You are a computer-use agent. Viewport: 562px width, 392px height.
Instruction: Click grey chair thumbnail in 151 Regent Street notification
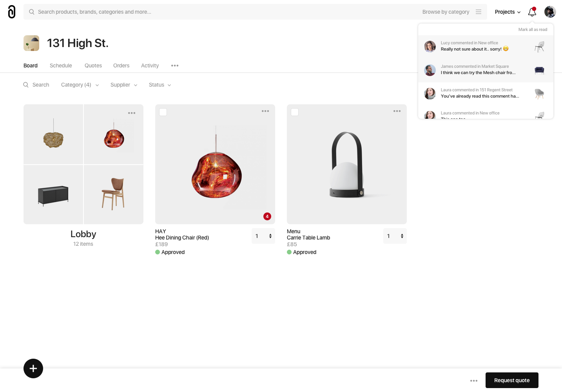(540, 94)
